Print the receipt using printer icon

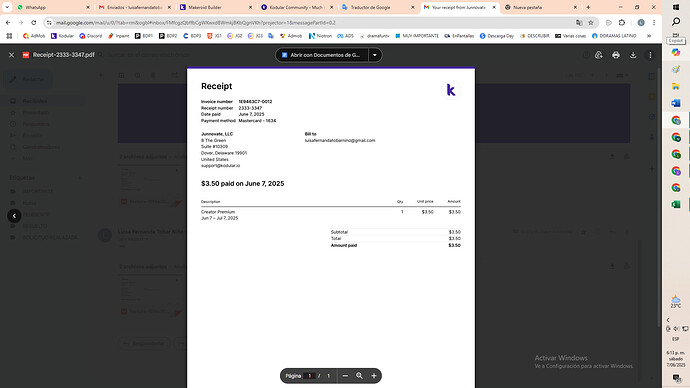(616, 55)
